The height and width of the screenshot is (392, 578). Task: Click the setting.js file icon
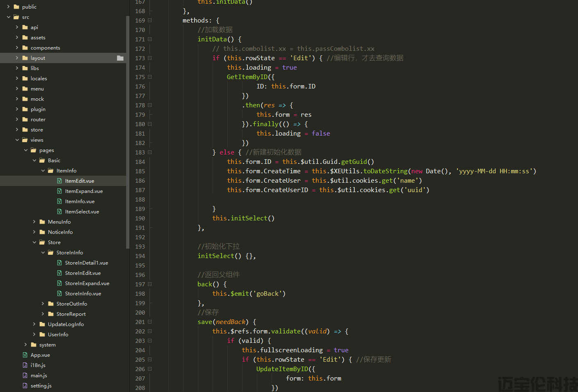click(x=25, y=385)
